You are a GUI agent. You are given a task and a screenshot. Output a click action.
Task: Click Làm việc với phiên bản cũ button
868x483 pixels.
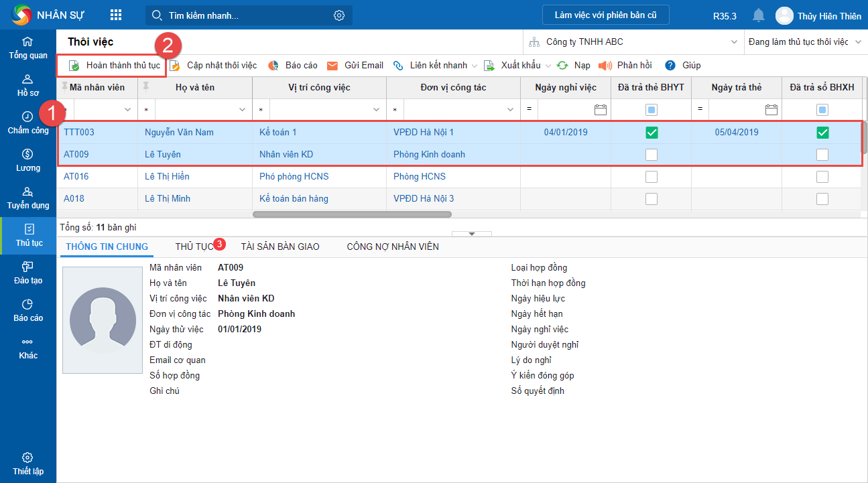click(x=606, y=15)
